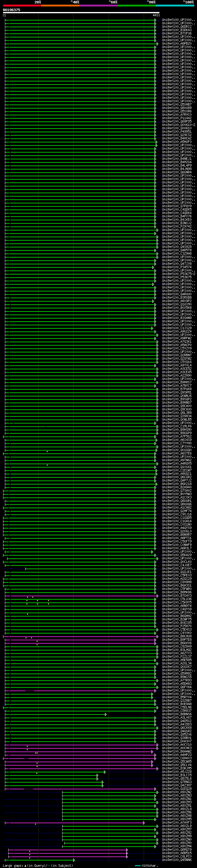Screen dimensions: 197x868
Task: Select hit label UniRef100_Q5XHB7
Action: click(x=177, y=104)
